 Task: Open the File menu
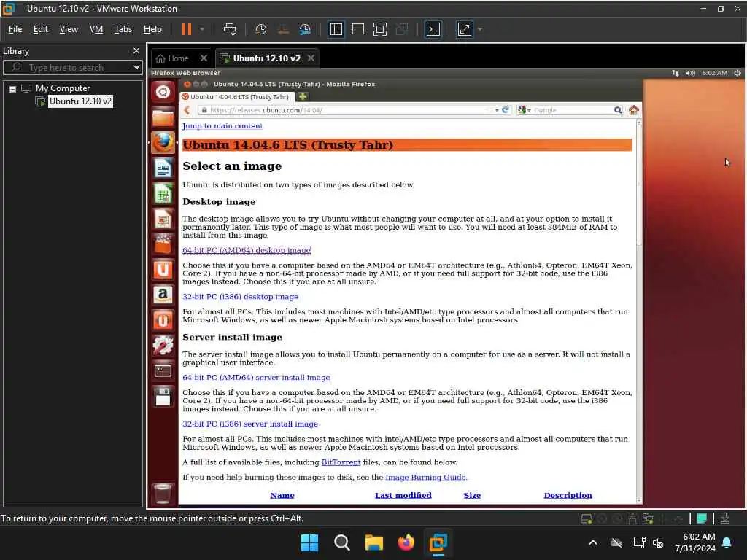pyautogui.click(x=15, y=29)
